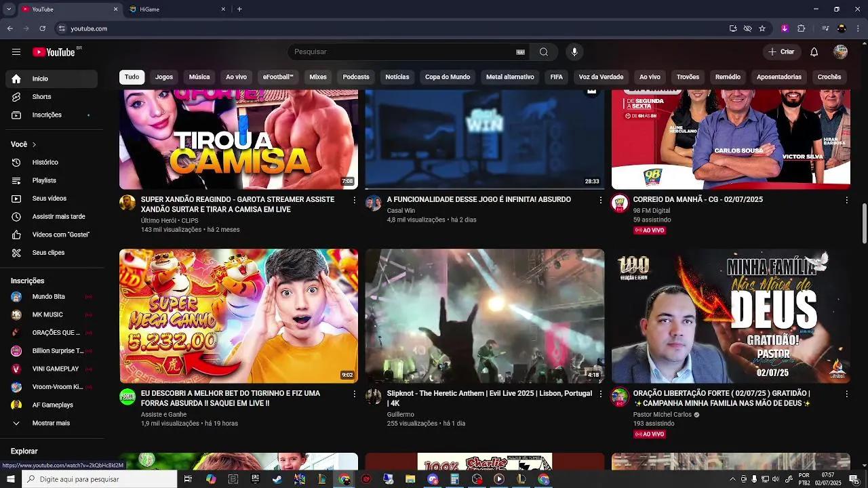Select the Música filter chip
Viewport: 868px width, 488px height.
pyautogui.click(x=199, y=77)
